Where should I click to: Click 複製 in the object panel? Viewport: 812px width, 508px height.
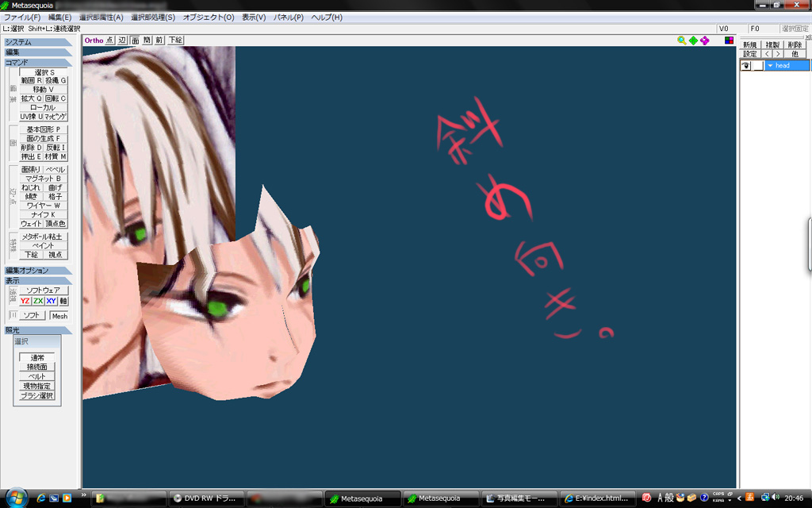772,45
